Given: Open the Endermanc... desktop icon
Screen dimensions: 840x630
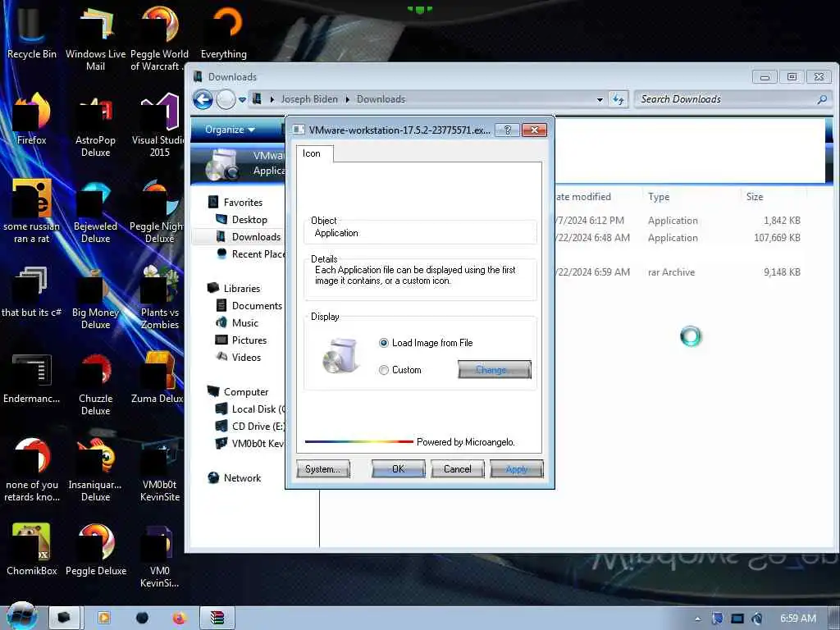Looking at the screenshot, I should (x=31, y=377).
